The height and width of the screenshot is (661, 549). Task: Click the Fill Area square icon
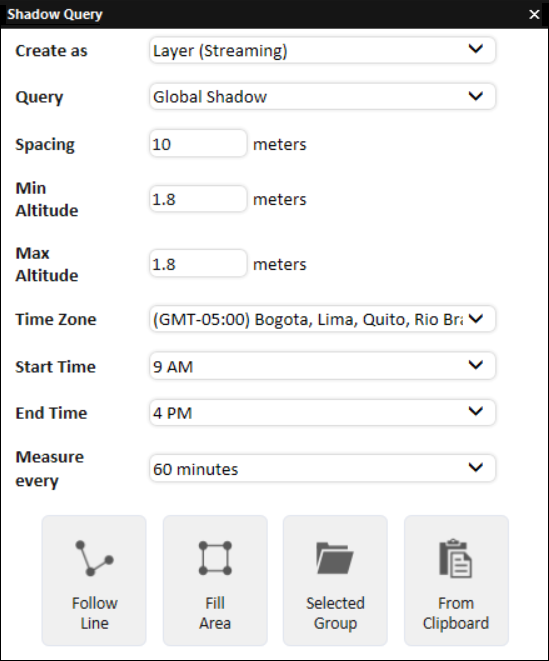coord(215,558)
